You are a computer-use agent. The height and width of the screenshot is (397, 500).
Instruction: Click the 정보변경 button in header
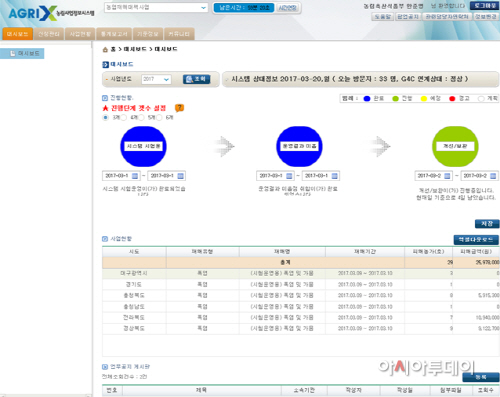(x=486, y=16)
